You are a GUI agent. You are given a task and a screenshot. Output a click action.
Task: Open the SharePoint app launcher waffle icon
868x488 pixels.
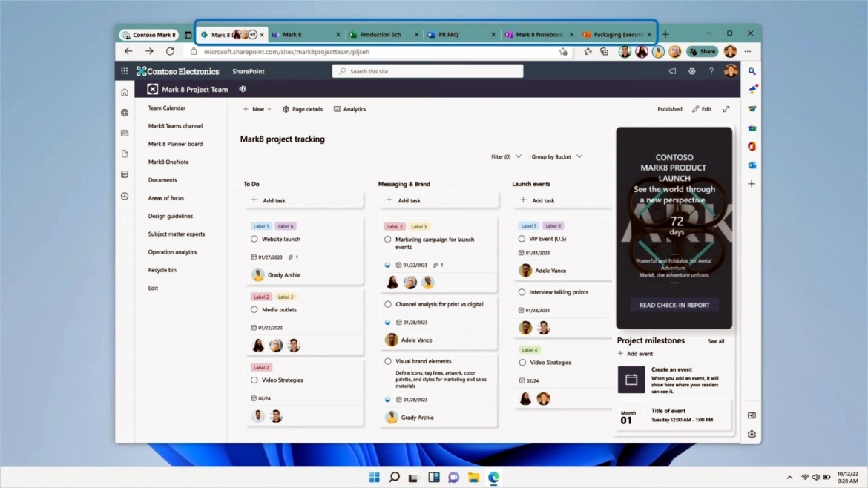(x=124, y=71)
